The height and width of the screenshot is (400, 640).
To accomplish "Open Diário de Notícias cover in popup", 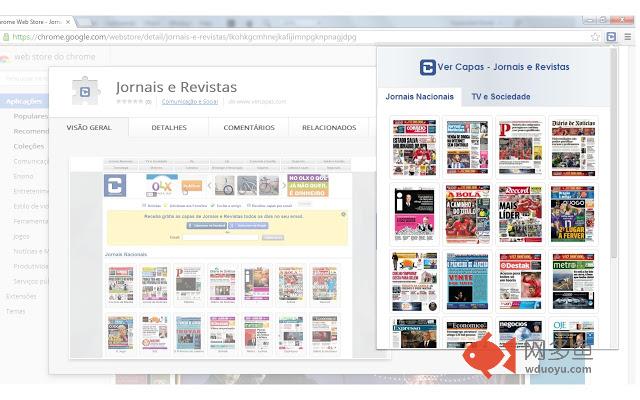I will point(573,147).
